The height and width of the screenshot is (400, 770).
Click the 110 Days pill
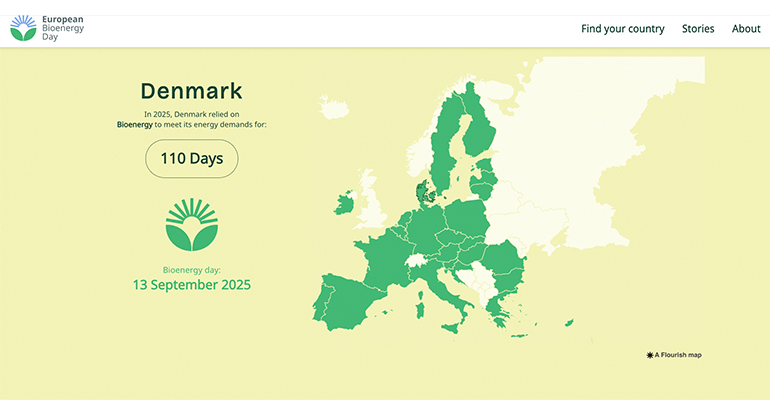tap(192, 158)
